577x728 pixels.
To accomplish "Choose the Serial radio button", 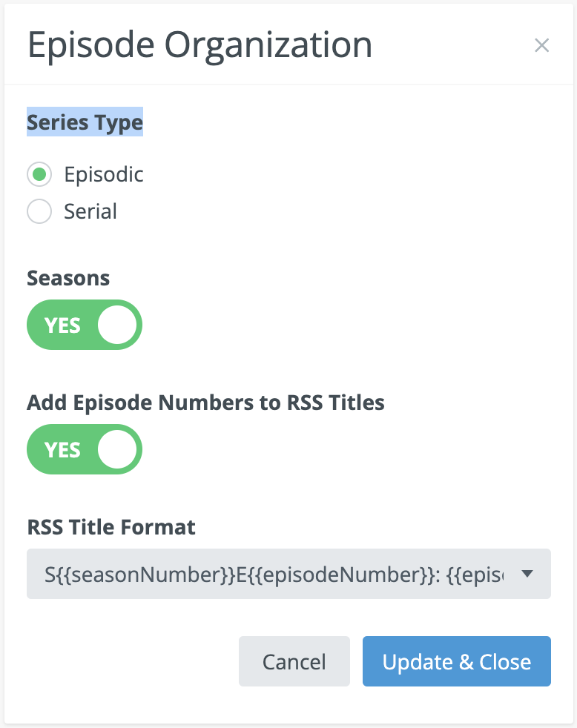I will (39, 212).
